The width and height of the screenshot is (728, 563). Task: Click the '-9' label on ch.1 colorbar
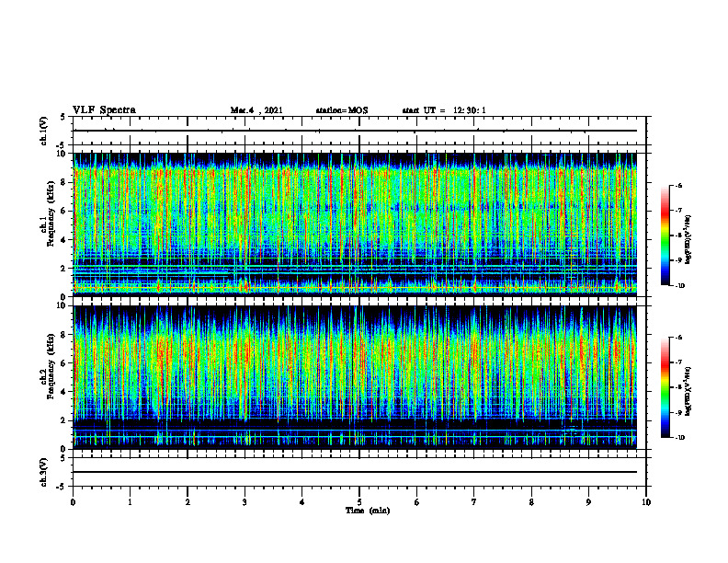point(678,260)
